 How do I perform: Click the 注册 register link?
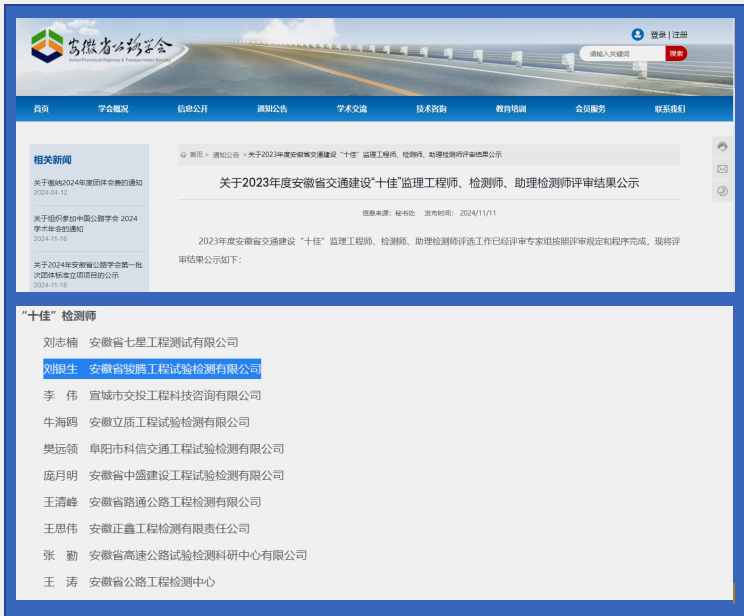pyautogui.click(x=680, y=35)
